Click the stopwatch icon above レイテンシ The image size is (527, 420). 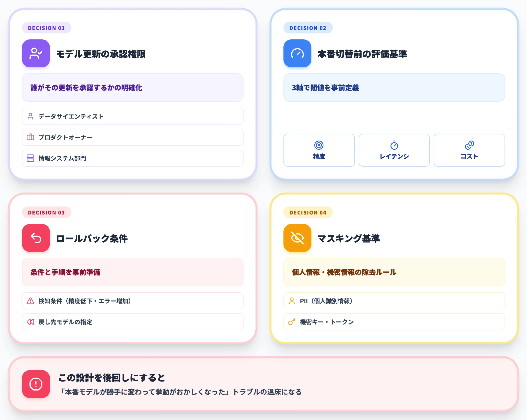[x=394, y=145]
